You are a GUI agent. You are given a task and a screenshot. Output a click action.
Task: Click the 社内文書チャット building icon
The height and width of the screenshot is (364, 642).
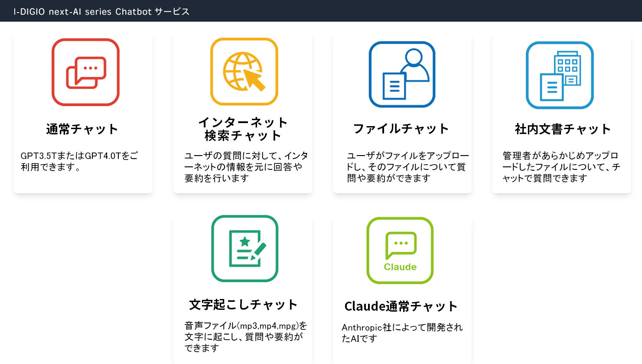[560, 75]
